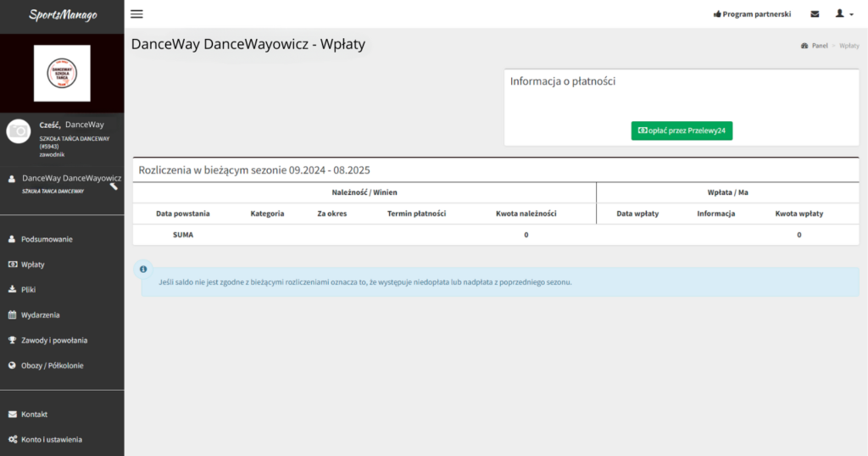
Task: Toggle sidebar with the hamburger menu icon
Action: pos(136,14)
